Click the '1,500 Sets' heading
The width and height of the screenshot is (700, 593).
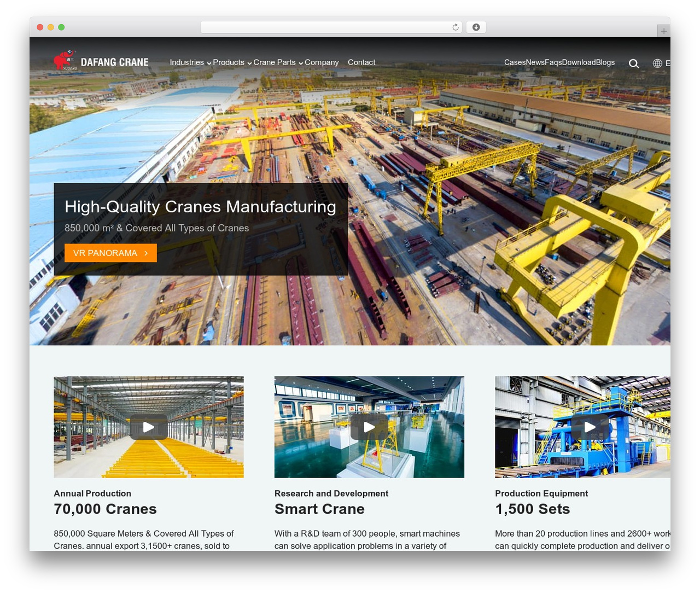(x=533, y=509)
